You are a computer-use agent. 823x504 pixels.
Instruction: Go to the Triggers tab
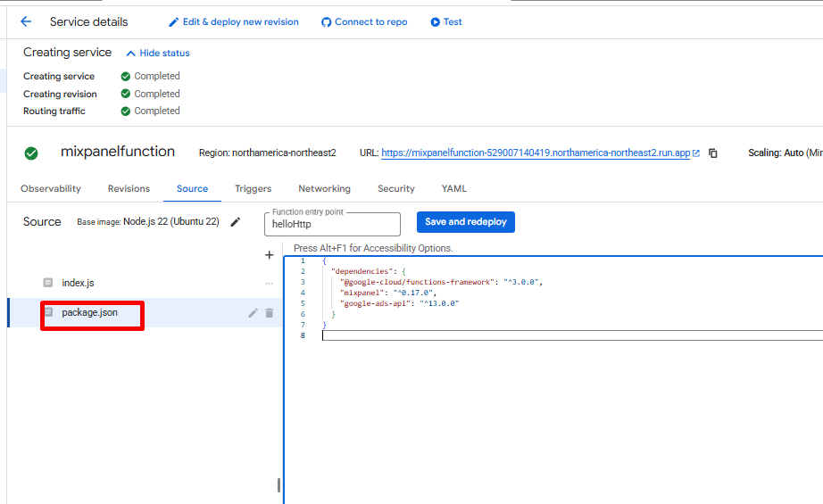tap(253, 189)
